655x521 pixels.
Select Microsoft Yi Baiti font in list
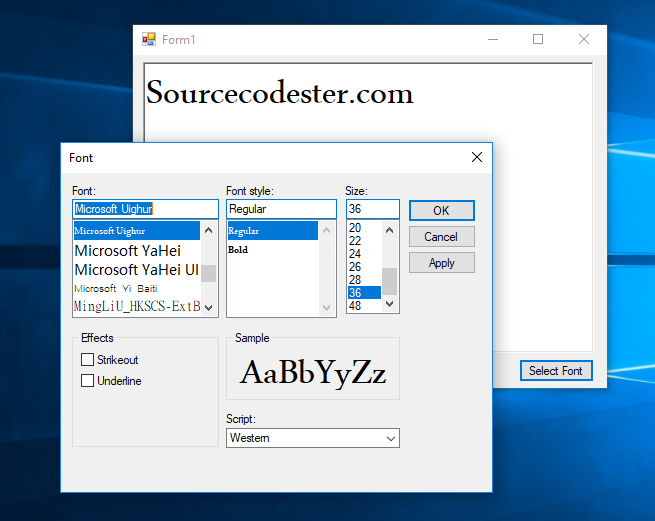[x=137, y=288]
